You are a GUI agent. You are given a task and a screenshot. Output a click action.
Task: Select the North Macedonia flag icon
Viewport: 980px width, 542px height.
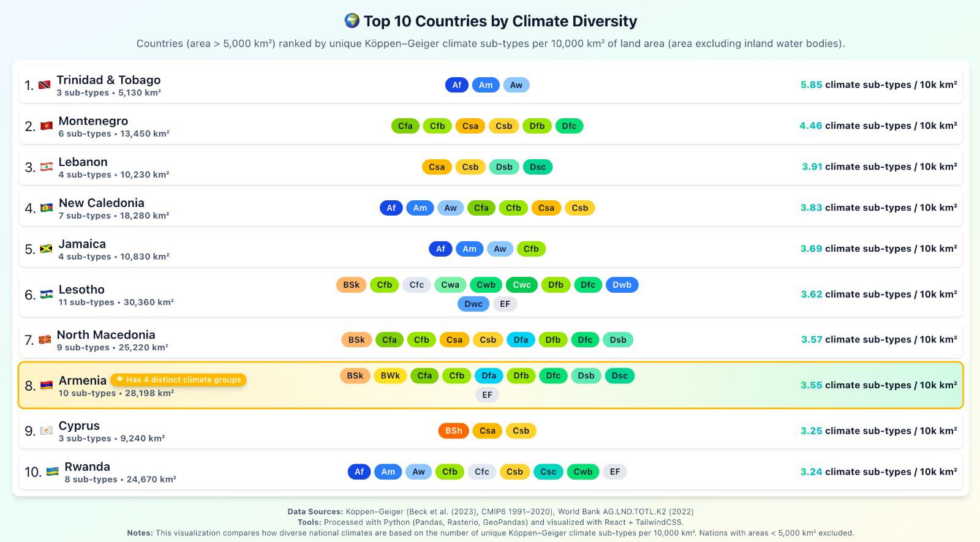click(45, 340)
